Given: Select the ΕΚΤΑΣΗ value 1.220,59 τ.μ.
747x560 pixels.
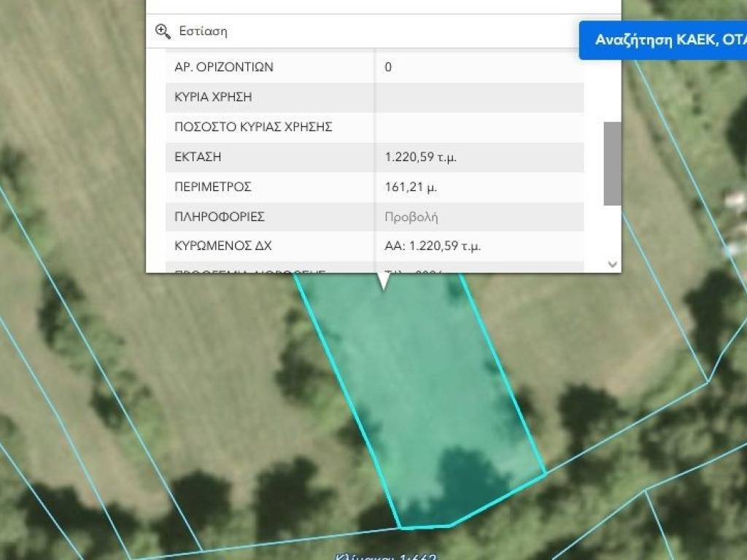Looking at the screenshot, I should pos(421,157).
